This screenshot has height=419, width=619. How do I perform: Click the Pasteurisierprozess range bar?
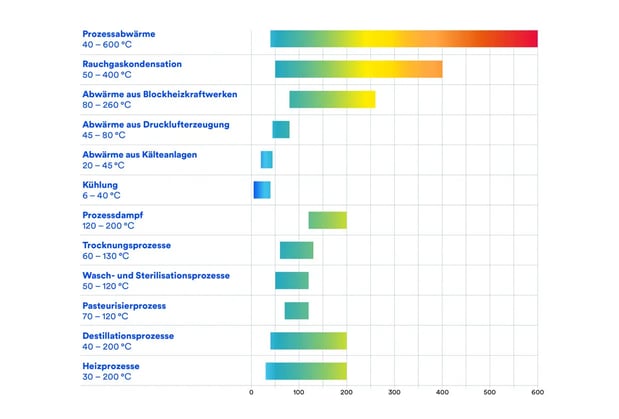[x=296, y=310]
